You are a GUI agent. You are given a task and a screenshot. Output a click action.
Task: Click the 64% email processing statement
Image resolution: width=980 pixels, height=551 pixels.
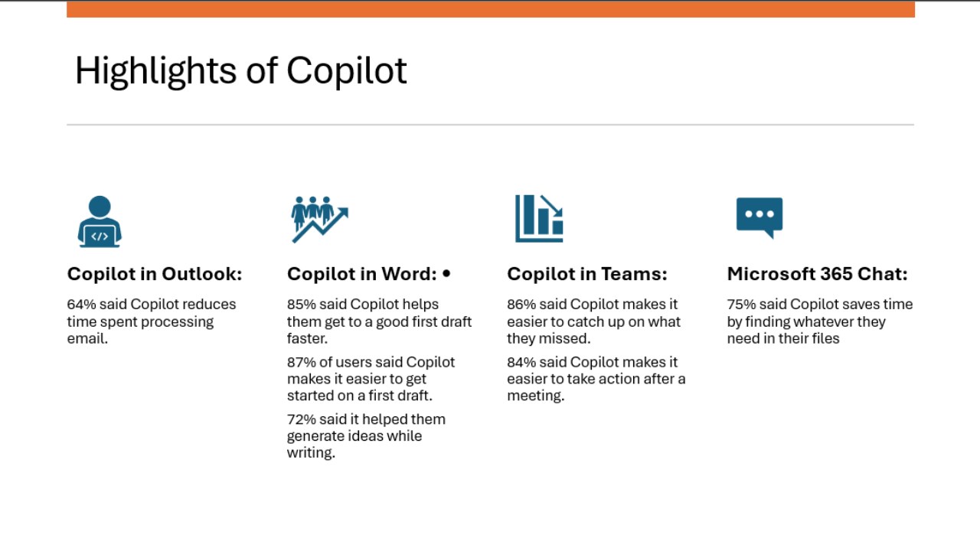click(x=152, y=321)
